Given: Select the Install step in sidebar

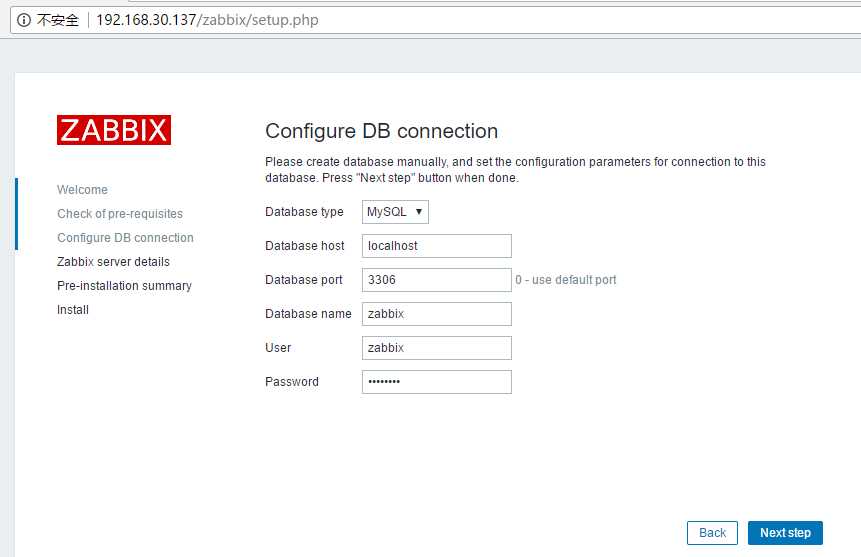Looking at the screenshot, I should click(x=72, y=310).
